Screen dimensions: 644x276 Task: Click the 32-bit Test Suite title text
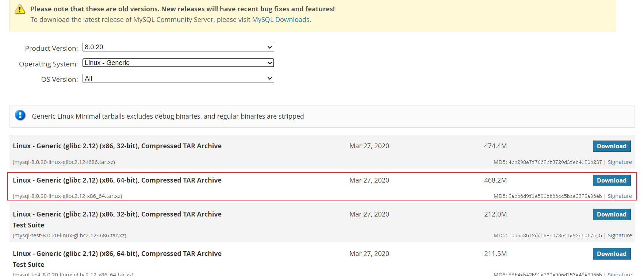[117, 220]
